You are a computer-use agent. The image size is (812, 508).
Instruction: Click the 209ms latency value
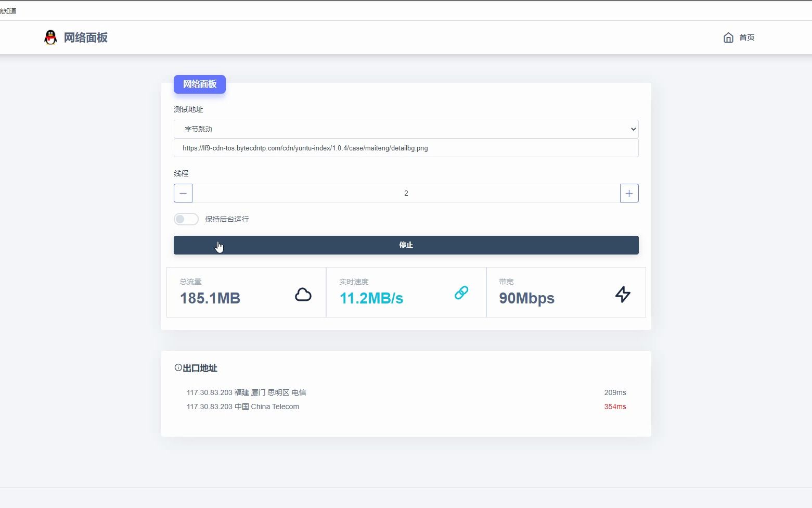click(x=615, y=392)
